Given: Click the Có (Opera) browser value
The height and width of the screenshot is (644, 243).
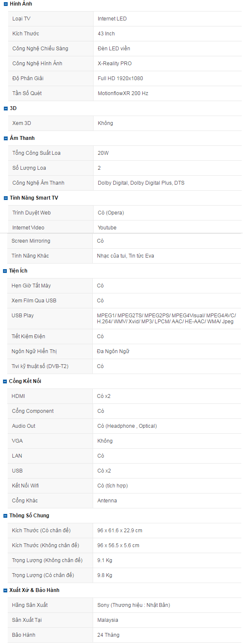Looking at the screenshot, I should pos(111,213).
